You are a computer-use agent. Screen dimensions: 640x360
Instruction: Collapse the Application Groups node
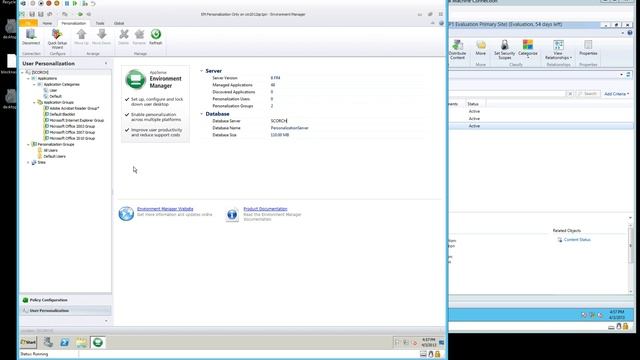(x=34, y=102)
